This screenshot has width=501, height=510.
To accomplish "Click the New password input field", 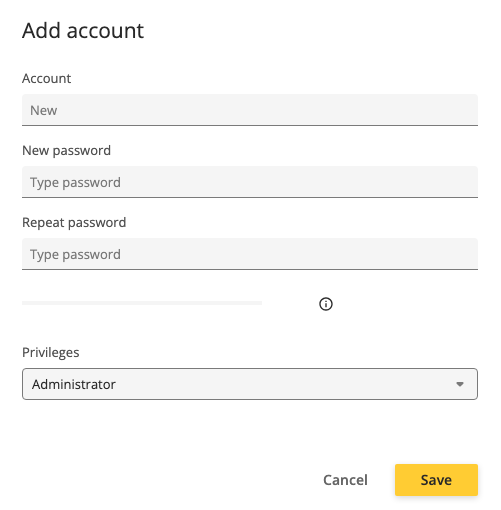I will tap(250, 182).
